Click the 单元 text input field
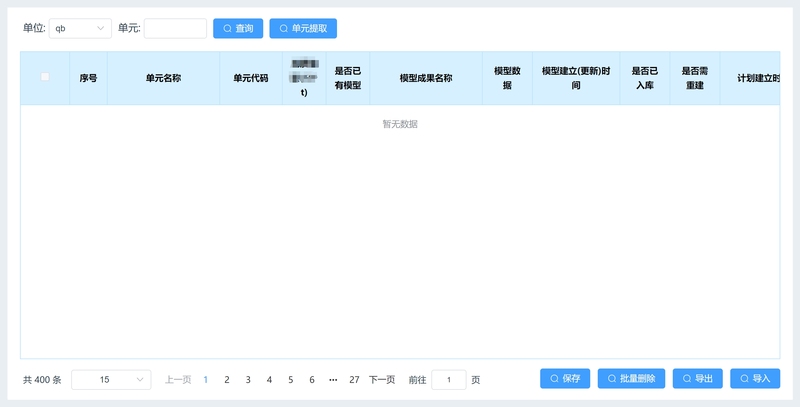The width and height of the screenshot is (800, 407). (x=175, y=29)
